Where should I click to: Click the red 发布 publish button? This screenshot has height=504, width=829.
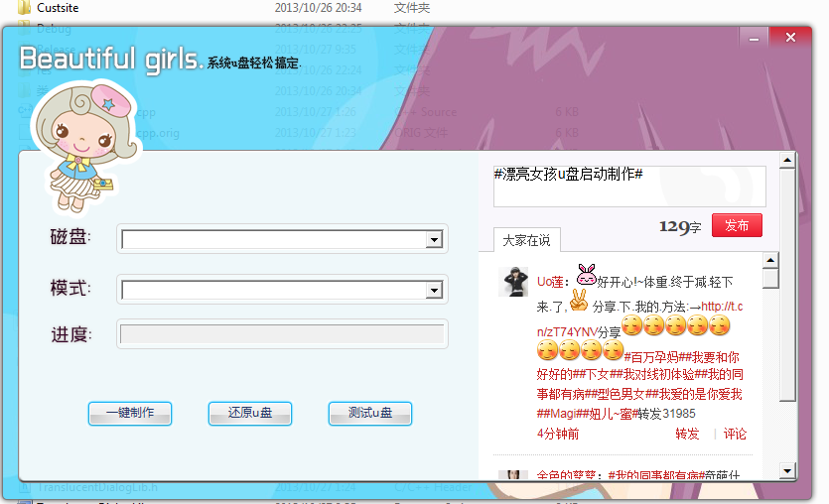pyautogui.click(x=737, y=225)
